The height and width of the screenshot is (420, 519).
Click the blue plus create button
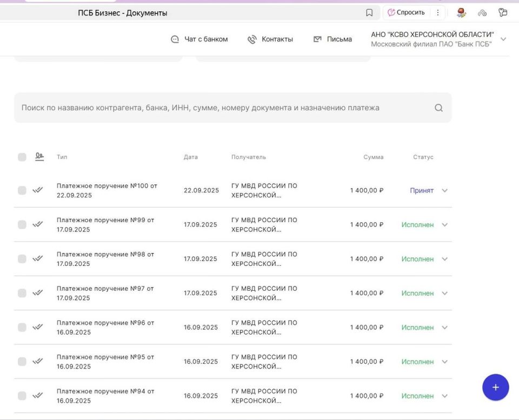click(x=495, y=387)
